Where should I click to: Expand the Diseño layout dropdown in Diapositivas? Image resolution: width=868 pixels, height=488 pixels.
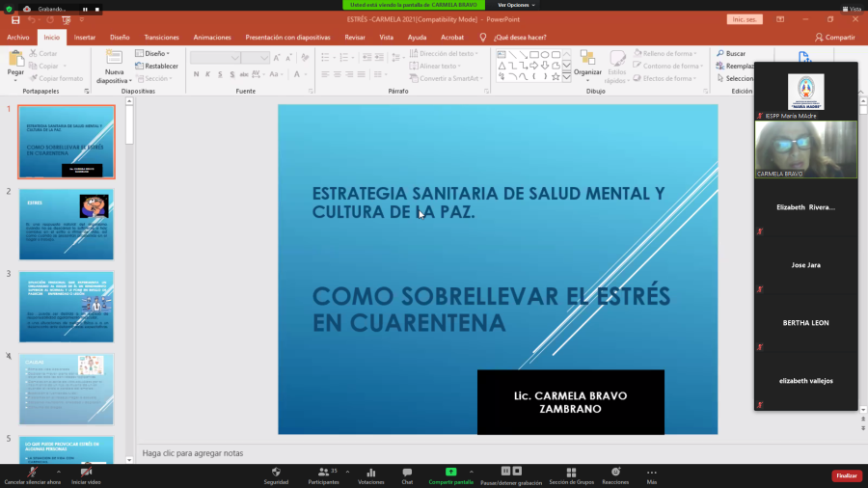point(152,53)
